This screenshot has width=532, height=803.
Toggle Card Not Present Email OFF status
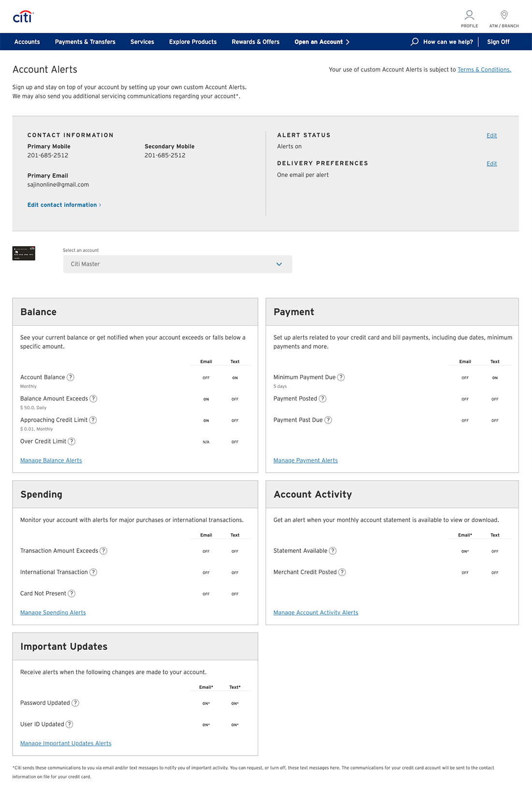click(x=206, y=594)
